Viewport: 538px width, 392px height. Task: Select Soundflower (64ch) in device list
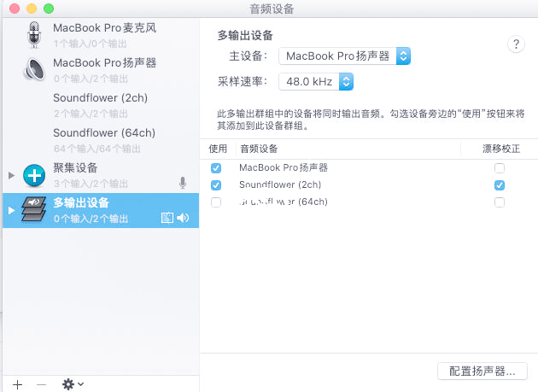(x=101, y=140)
